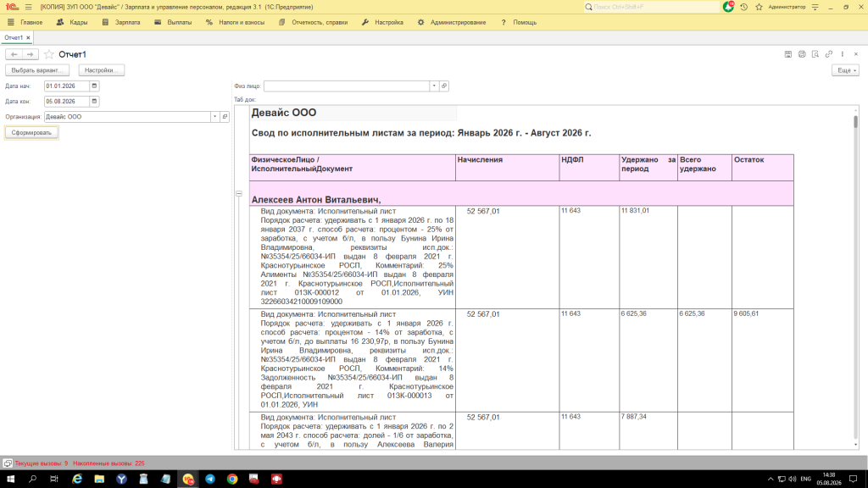Close the Отчет1 tab
The image size is (868, 488).
[28, 37]
